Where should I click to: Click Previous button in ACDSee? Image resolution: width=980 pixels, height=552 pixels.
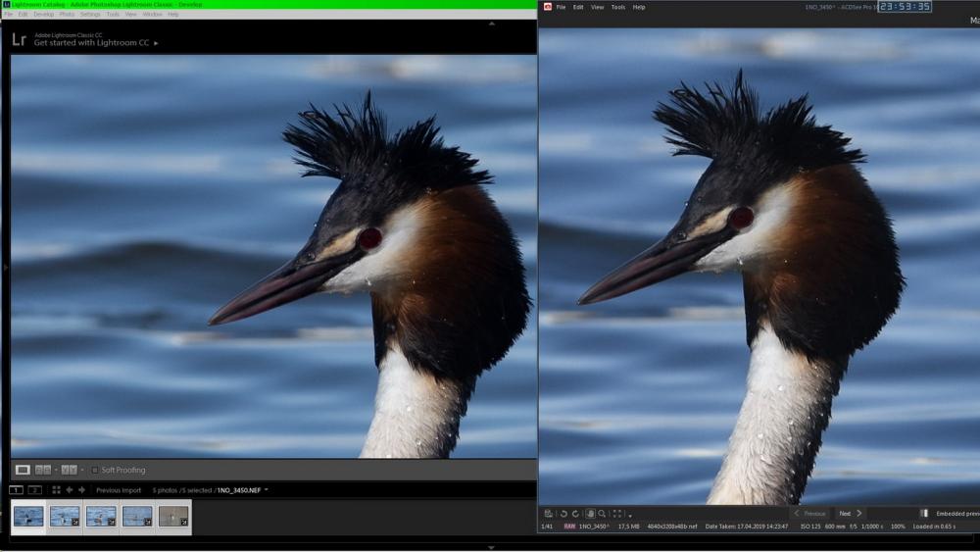point(809,513)
